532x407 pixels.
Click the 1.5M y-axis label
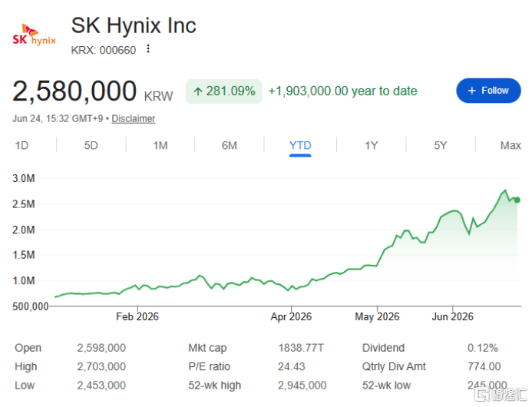coord(23,255)
